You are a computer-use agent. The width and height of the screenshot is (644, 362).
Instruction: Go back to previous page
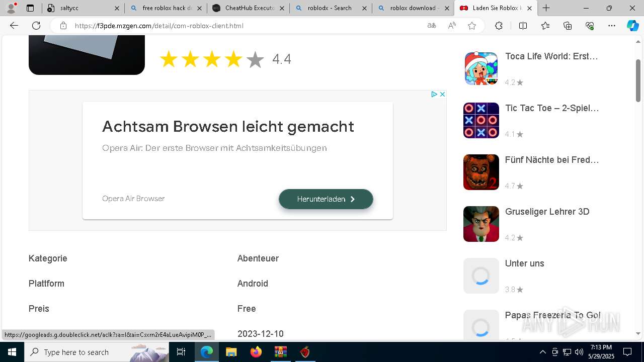[14, 26]
